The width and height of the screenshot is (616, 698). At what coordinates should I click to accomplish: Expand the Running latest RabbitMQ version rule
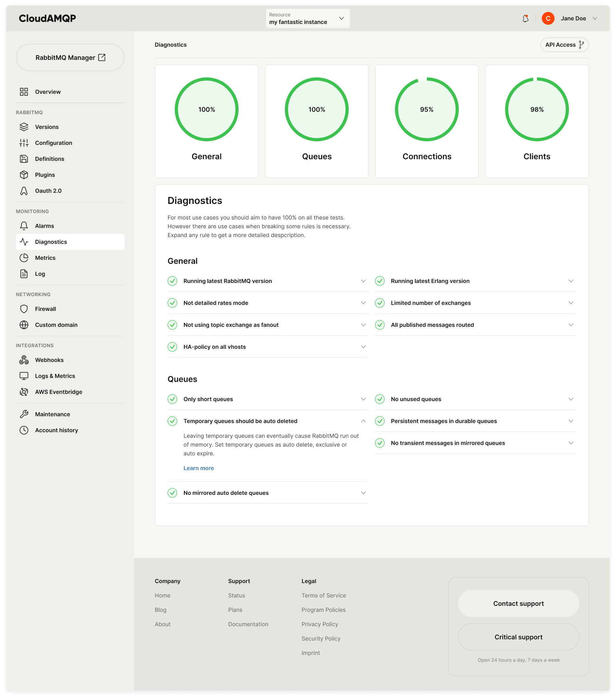pos(363,281)
